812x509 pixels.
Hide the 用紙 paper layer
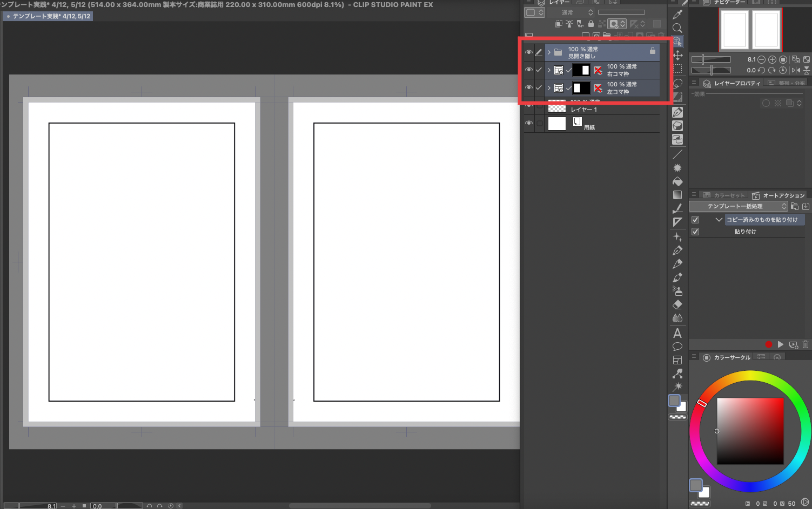click(529, 124)
